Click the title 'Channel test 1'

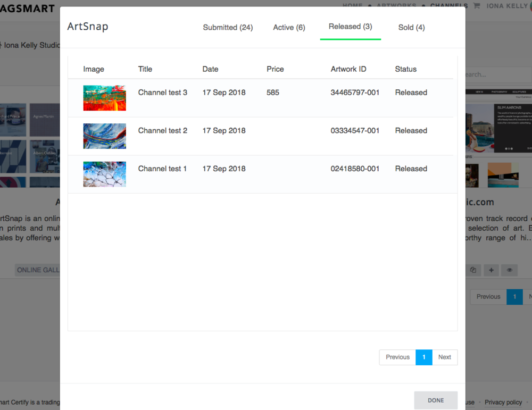(162, 169)
